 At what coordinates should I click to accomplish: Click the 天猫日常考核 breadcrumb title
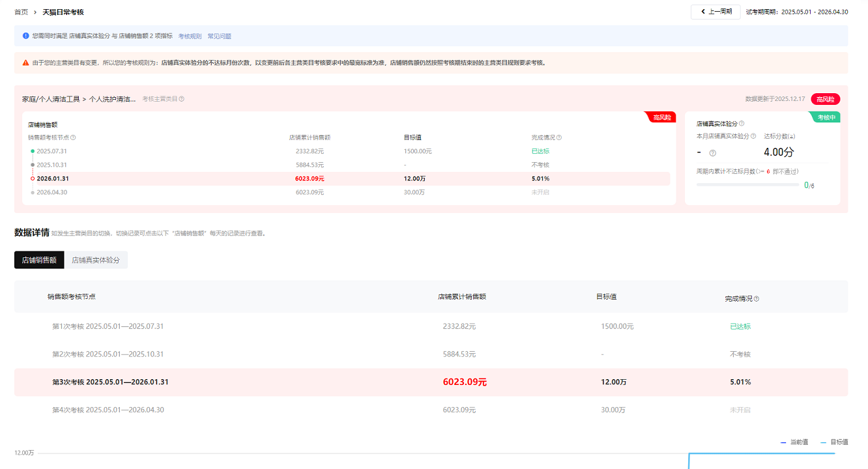point(63,12)
